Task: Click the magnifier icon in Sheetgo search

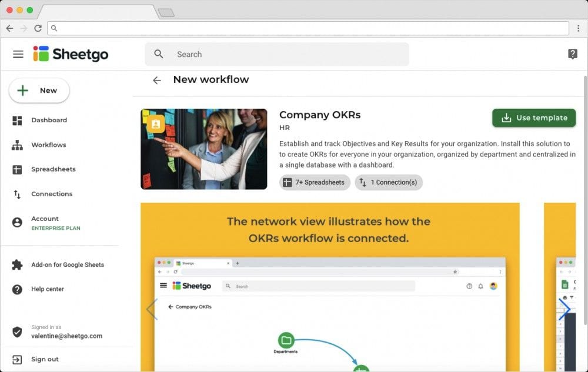Action: (159, 54)
